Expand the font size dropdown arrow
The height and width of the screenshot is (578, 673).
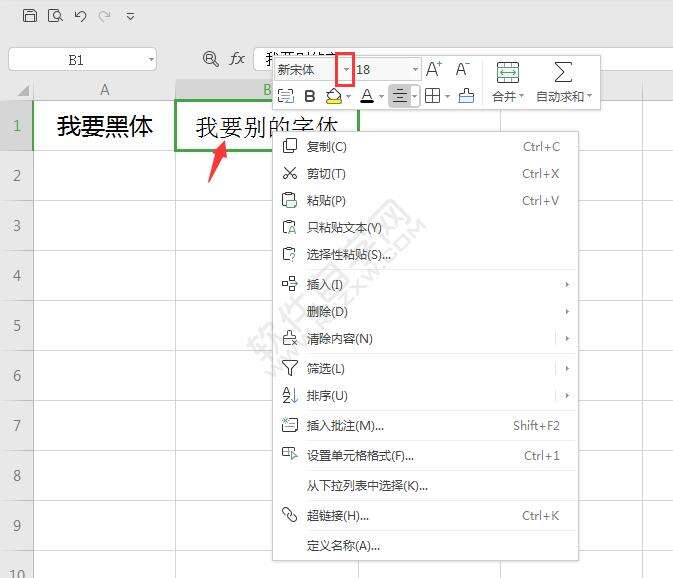(x=415, y=69)
